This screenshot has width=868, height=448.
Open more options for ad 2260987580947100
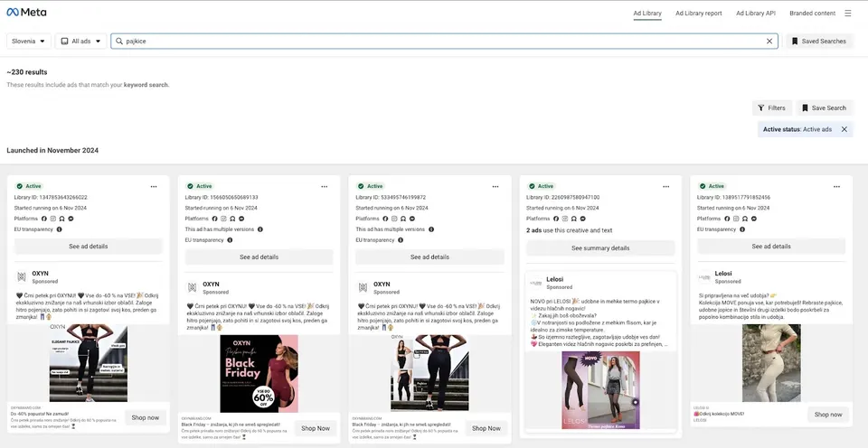(666, 186)
